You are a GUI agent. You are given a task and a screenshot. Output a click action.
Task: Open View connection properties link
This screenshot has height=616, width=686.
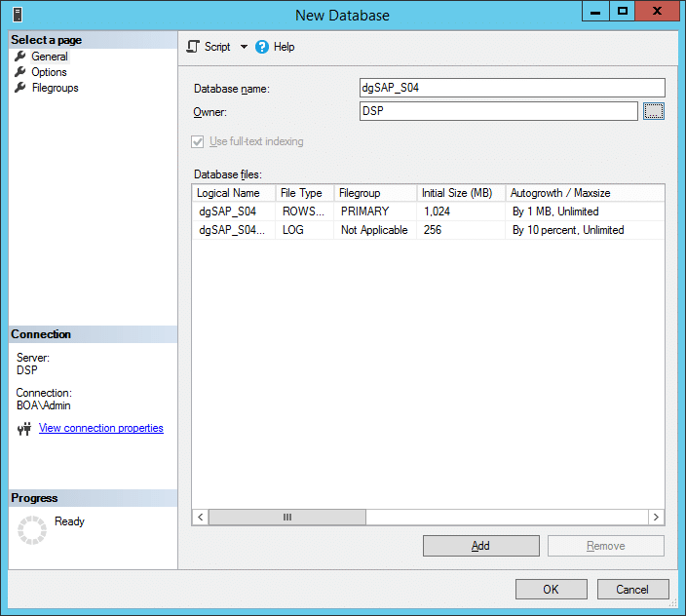[101, 428]
